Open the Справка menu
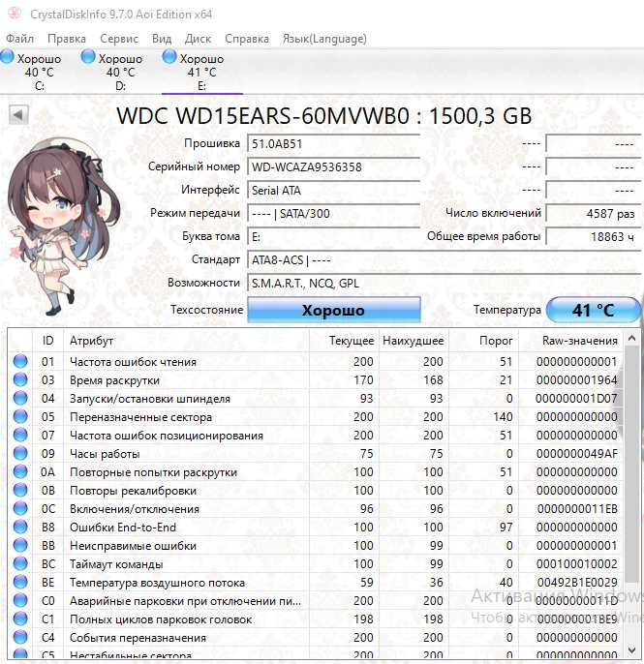The height and width of the screenshot is (664, 644). coord(247,39)
